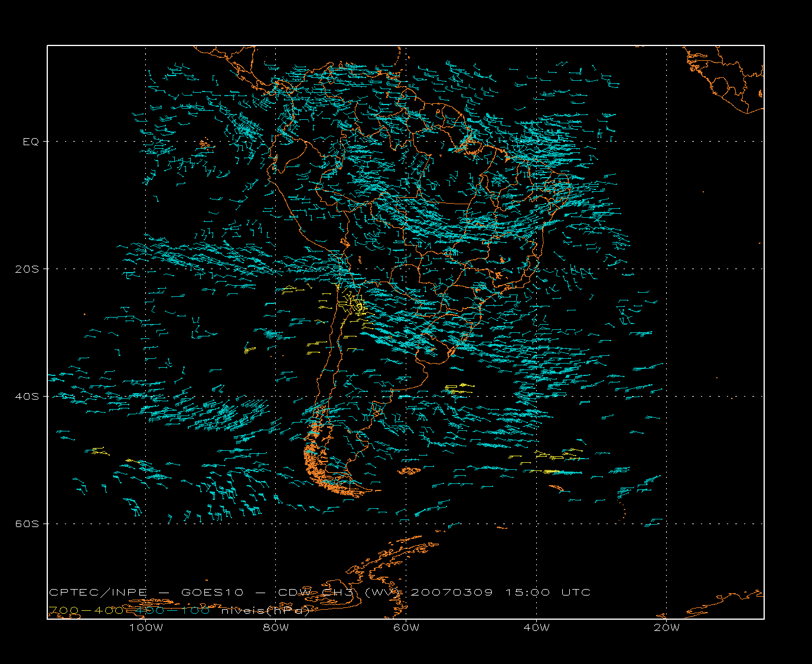Click the 40W longitude label
Image resolution: width=812 pixels, height=664 pixels.
click(536, 627)
